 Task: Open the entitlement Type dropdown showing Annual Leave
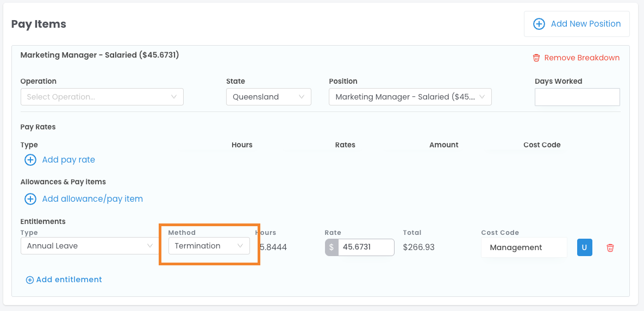[x=90, y=246]
